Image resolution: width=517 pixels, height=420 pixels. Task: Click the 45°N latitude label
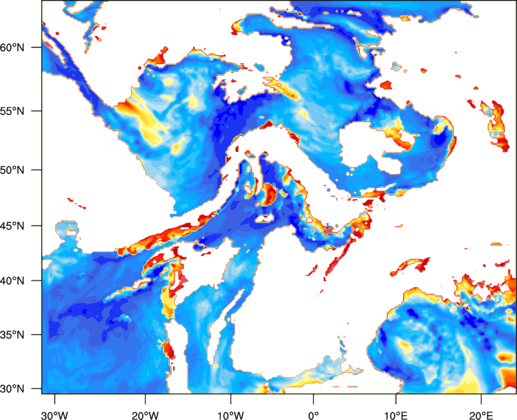coord(12,226)
